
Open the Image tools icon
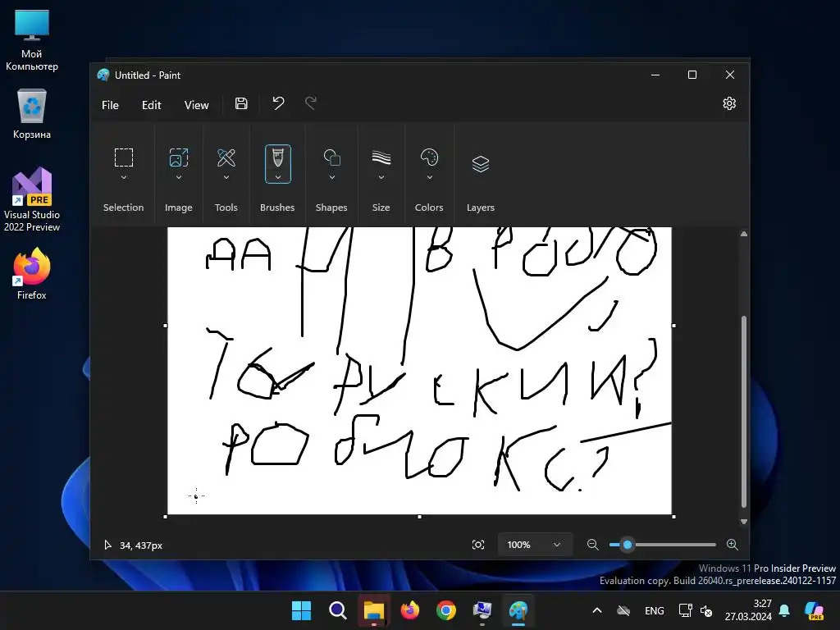(178, 157)
